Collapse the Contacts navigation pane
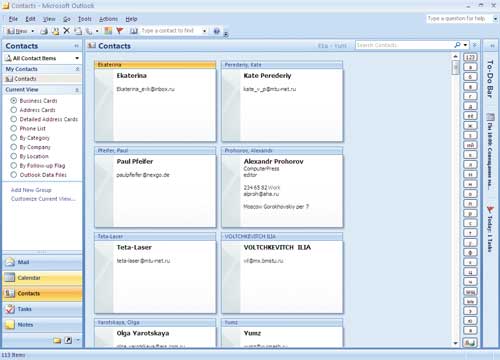The image size is (500, 360). pyautogui.click(x=76, y=46)
